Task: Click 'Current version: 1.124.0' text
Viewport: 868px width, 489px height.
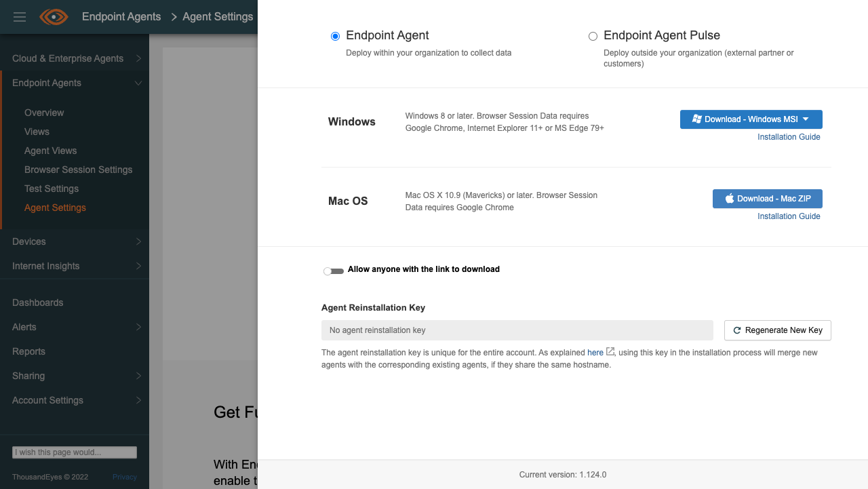Action: (563, 475)
